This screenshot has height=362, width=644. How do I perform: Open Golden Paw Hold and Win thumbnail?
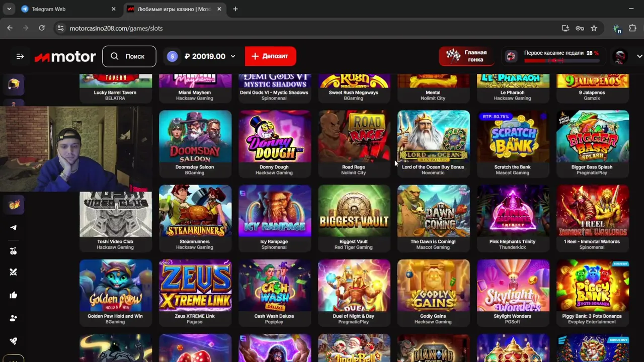116,286
